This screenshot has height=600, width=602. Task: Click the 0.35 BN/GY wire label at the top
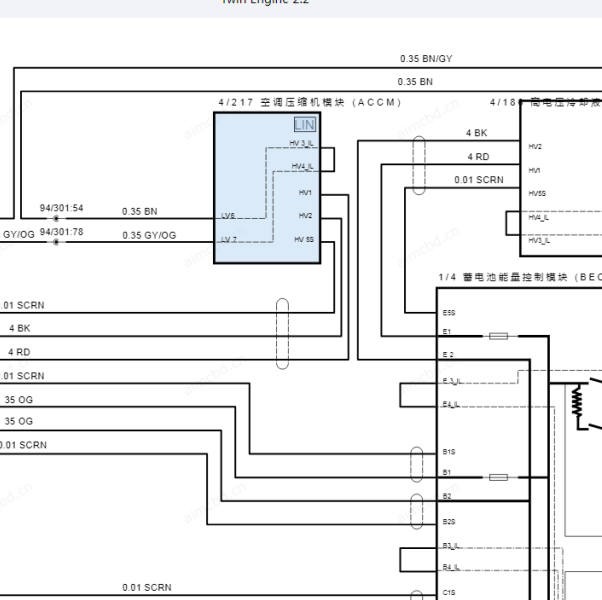point(425,59)
